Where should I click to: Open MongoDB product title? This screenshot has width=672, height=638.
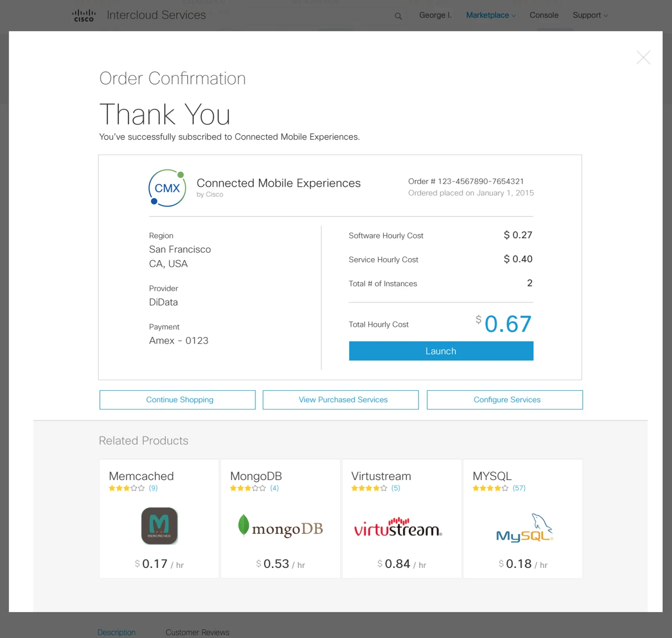[x=256, y=476]
